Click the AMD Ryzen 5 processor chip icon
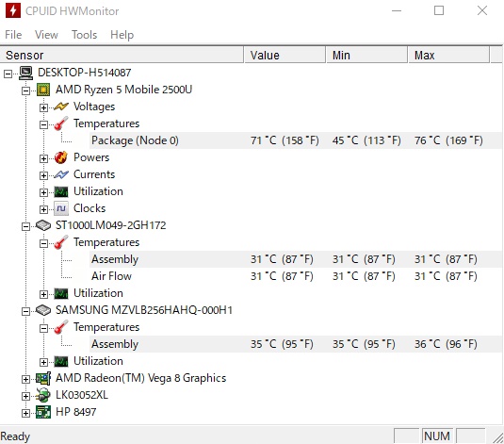This screenshot has height=444, width=504. [x=43, y=90]
